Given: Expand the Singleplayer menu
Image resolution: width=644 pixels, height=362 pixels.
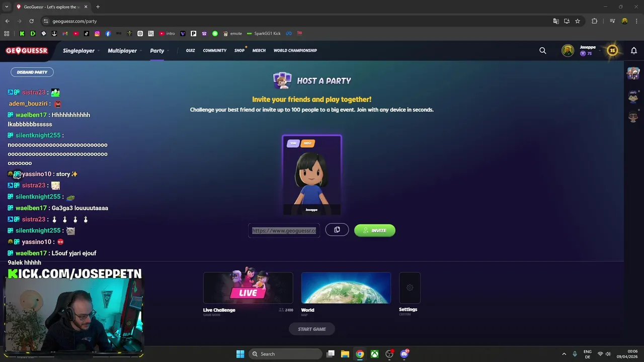Looking at the screenshot, I should 81,51.
